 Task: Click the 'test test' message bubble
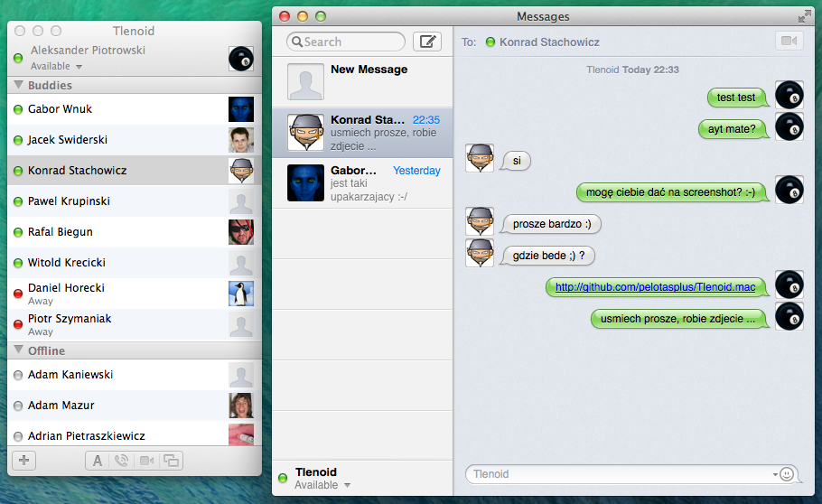pyautogui.click(x=737, y=98)
